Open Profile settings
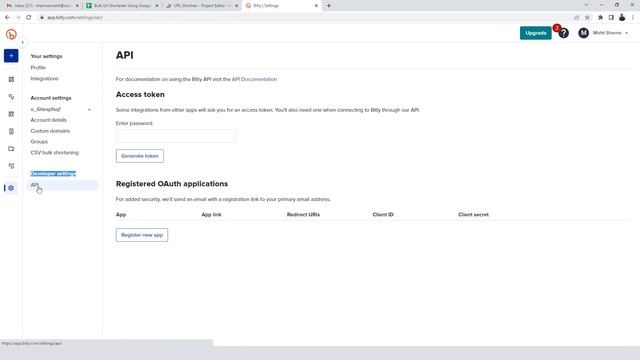Viewport: 640px width, 360px height. pos(38,67)
